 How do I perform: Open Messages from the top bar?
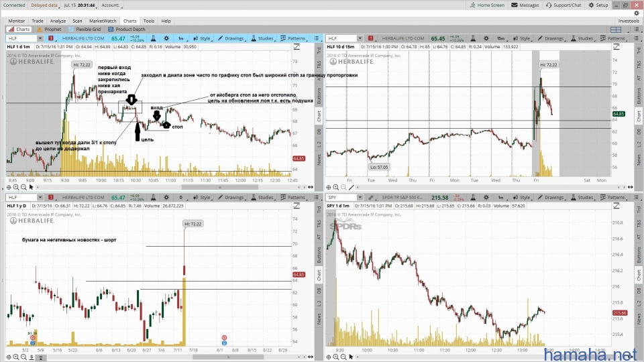tap(525, 5)
